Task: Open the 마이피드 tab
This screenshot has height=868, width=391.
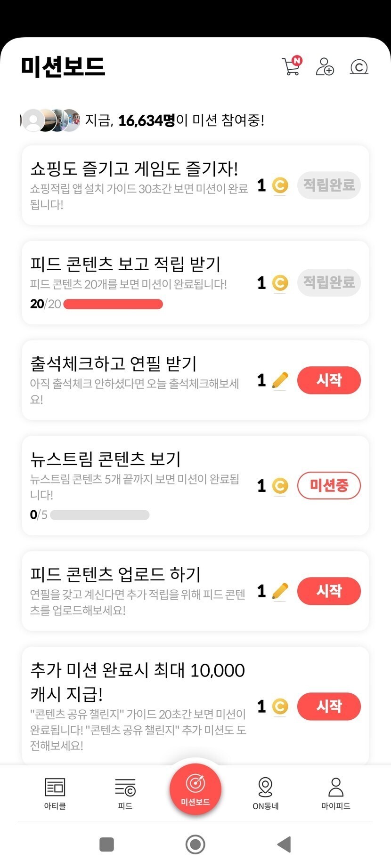Action: [x=336, y=793]
